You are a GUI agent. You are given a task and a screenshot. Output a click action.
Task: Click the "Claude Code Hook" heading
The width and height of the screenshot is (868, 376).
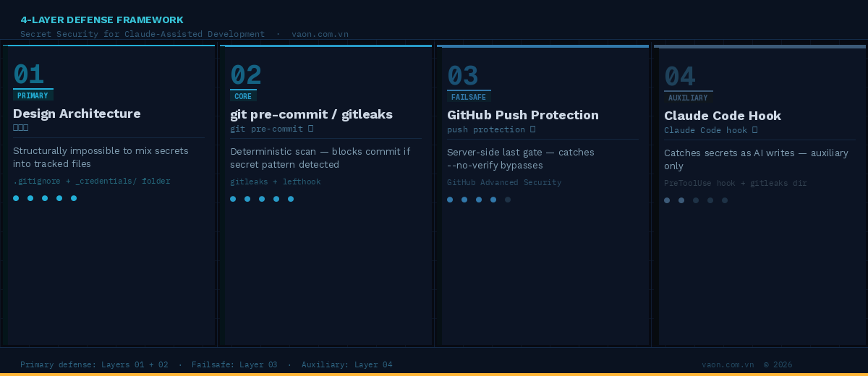coord(723,116)
